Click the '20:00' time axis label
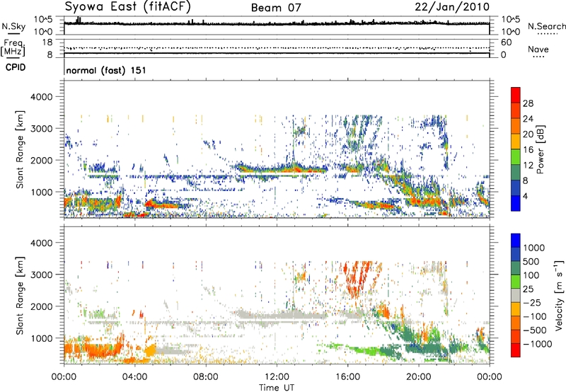 (419, 377)
